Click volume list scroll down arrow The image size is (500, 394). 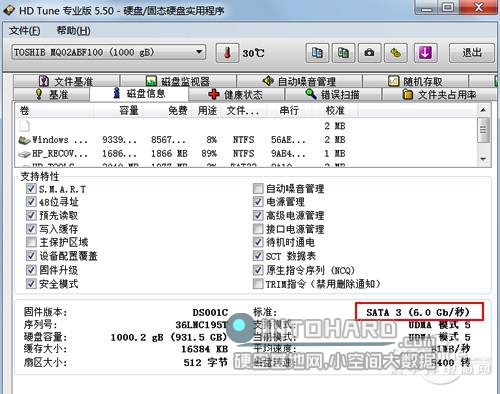[483, 159]
